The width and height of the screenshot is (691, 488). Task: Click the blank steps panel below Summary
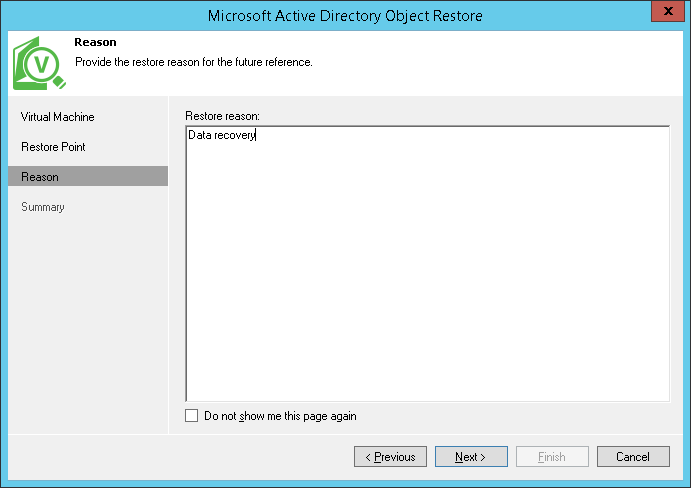(x=87, y=320)
